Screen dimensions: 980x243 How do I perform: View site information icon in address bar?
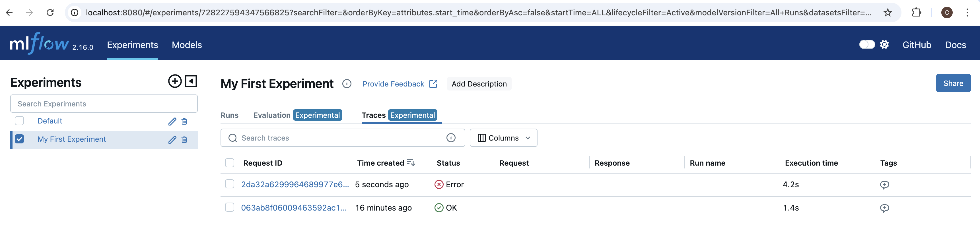[75, 13]
